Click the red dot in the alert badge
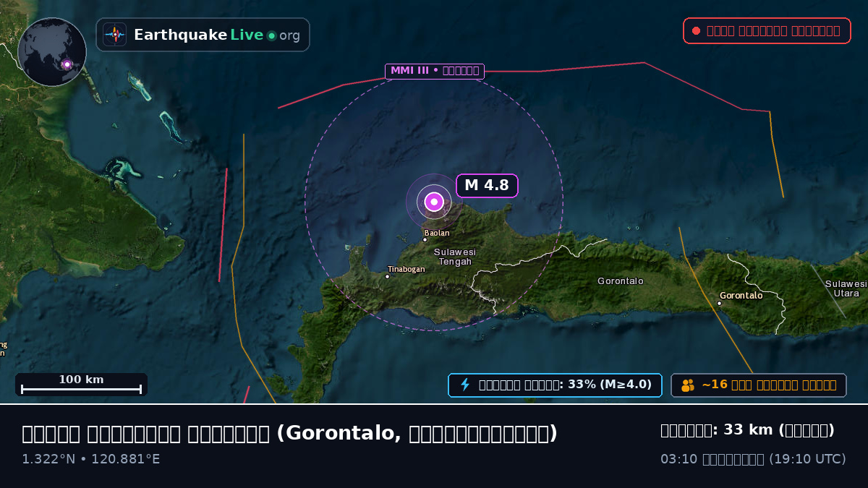The height and width of the screenshot is (488, 868). point(696,31)
